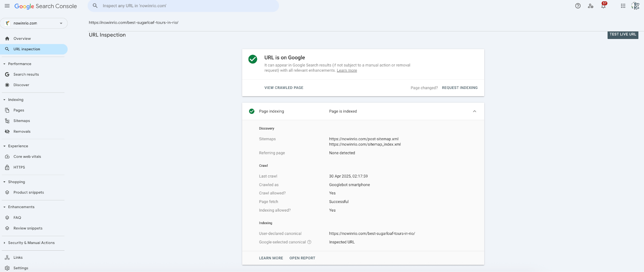Image resolution: width=644 pixels, height=272 pixels.
Task: Open the user account avatar
Action: point(636,6)
